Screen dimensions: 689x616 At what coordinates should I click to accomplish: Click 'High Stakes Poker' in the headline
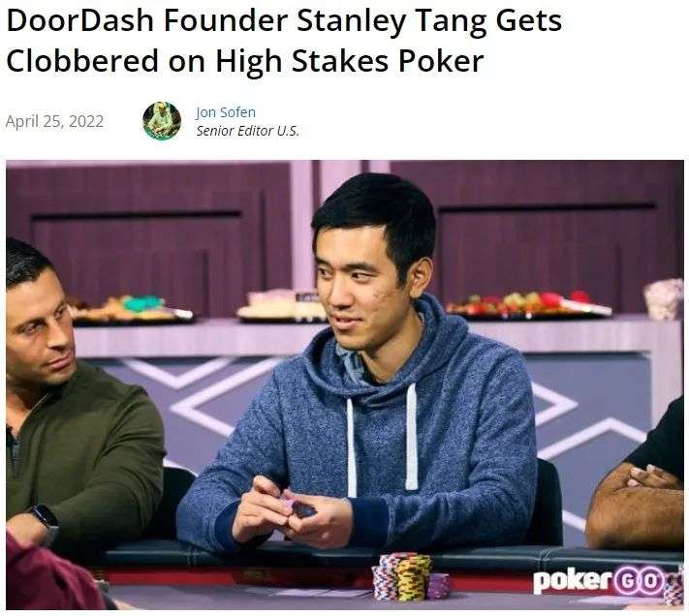(x=349, y=61)
